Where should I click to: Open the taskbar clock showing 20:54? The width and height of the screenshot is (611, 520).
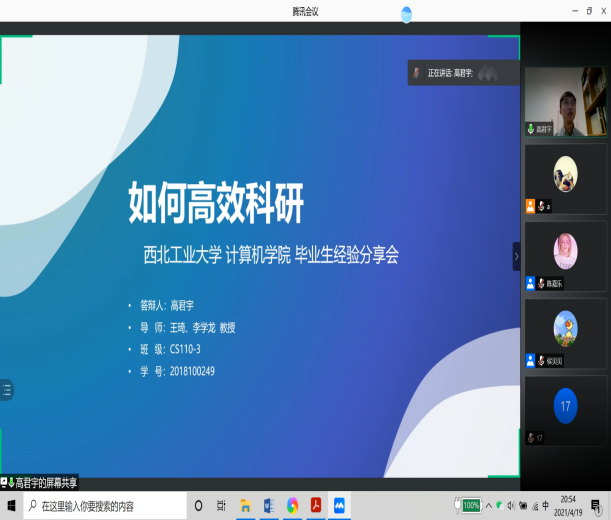(x=568, y=505)
